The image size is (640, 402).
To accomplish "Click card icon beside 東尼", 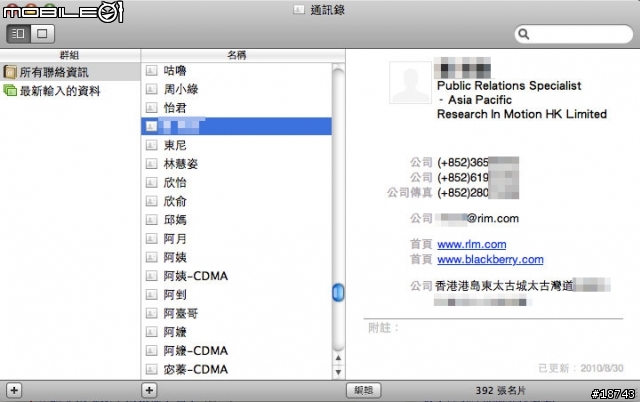I will (151, 145).
